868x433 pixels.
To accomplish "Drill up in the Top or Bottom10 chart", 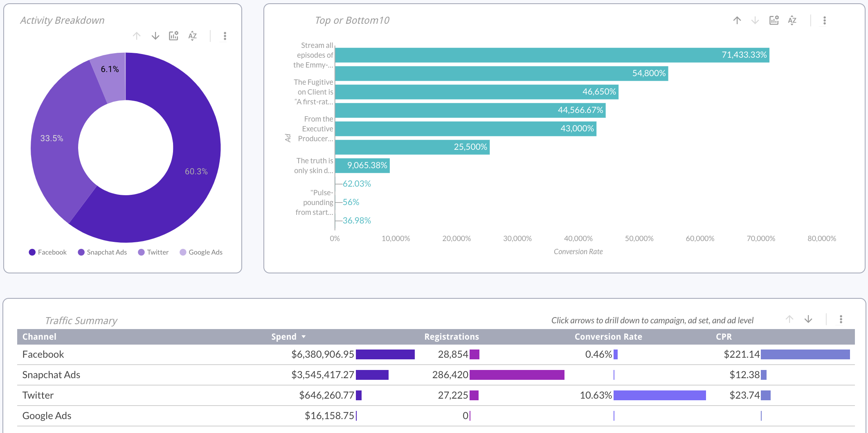I will point(737,20).
